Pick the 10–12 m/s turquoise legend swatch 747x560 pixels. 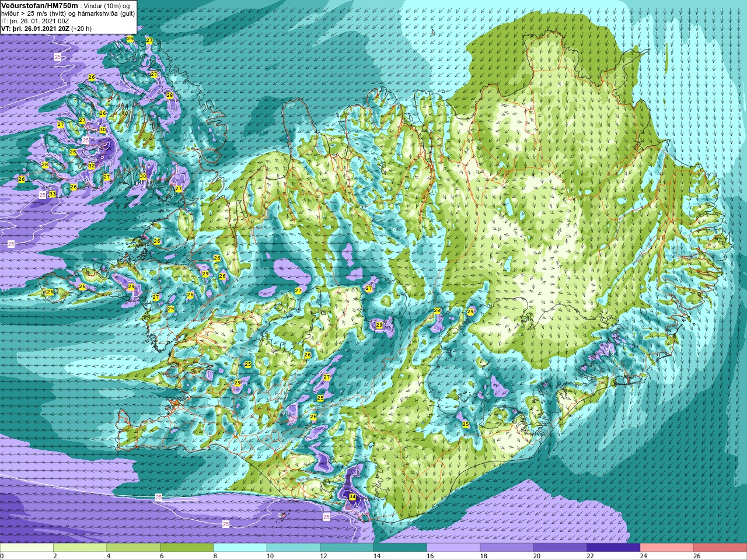(294, 548)
